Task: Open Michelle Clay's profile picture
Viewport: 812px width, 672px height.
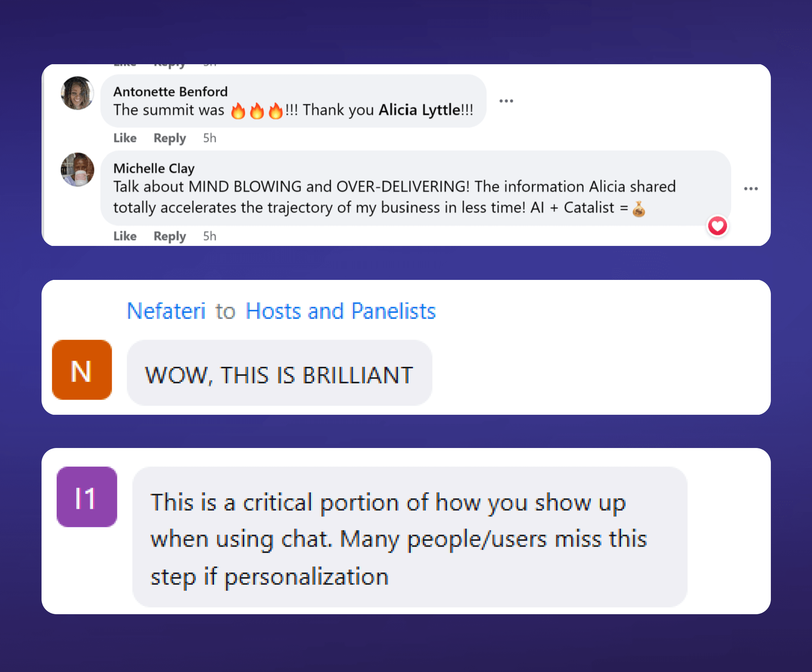Action: 77,170
